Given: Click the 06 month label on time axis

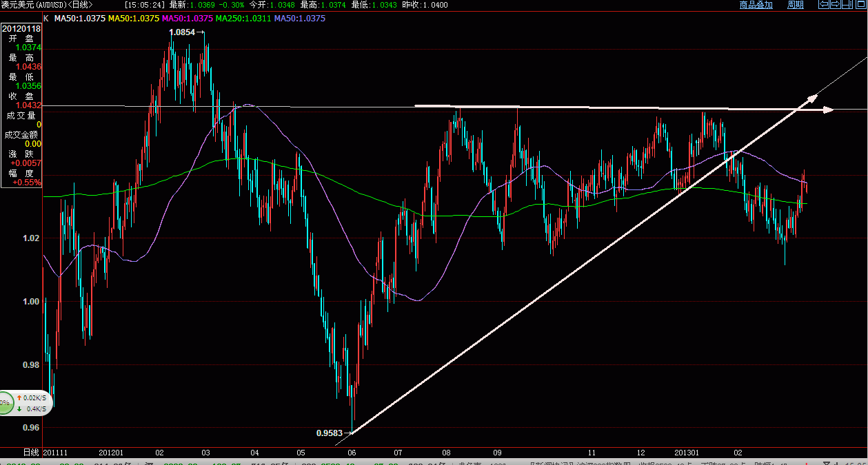Looking at the screenshot, I should [352, 453].
